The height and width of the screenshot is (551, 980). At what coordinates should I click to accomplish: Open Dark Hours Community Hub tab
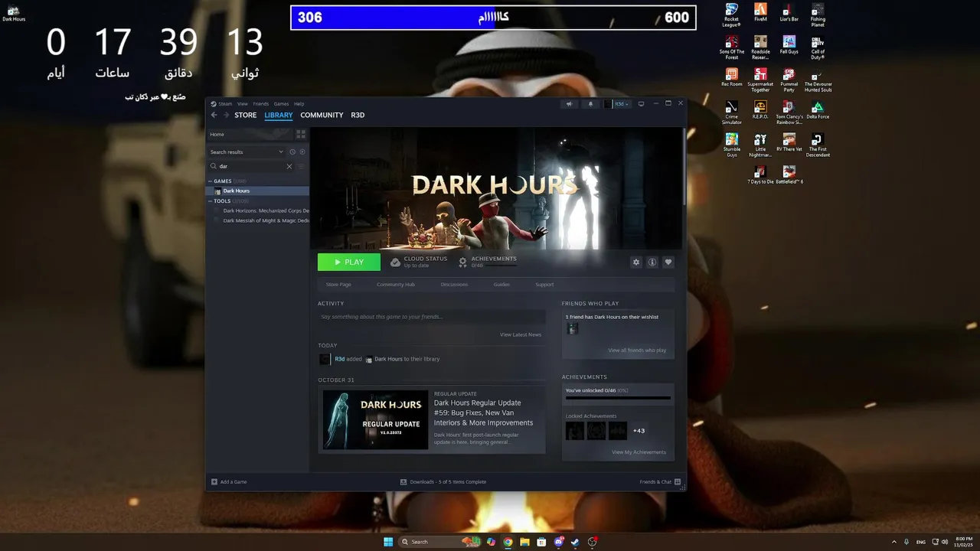[396, 285]
